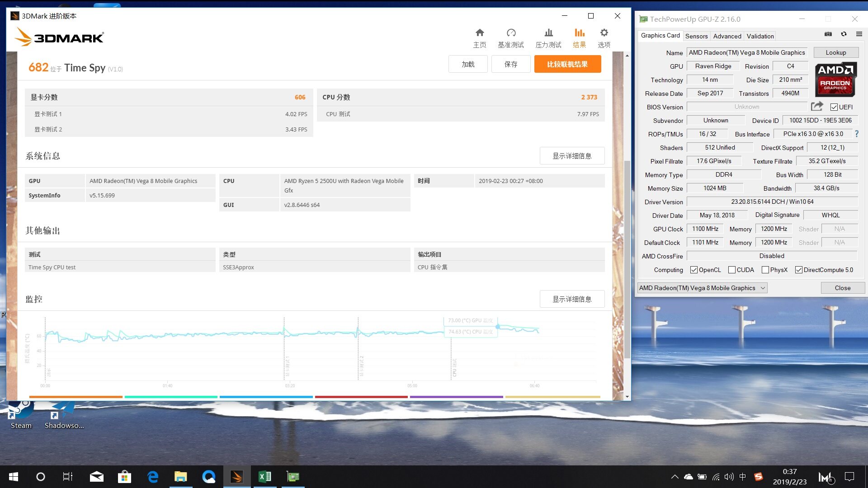
Task: Open the GPU-Z hamburger menu icon
Action: (x=859, y=34)
